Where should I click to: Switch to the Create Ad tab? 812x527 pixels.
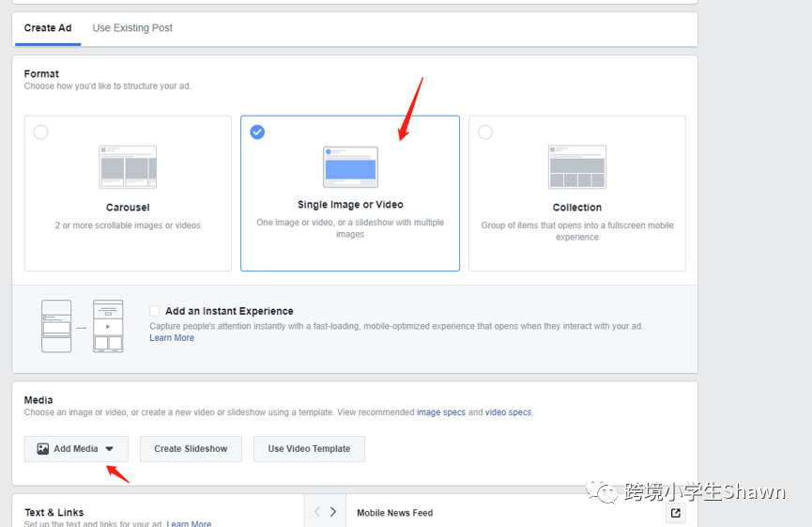(x=48, y=28)
